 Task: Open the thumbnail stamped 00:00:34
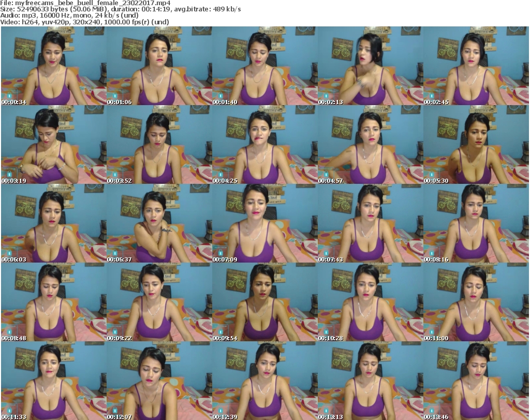pyautogui.click(x=54, y=66)
